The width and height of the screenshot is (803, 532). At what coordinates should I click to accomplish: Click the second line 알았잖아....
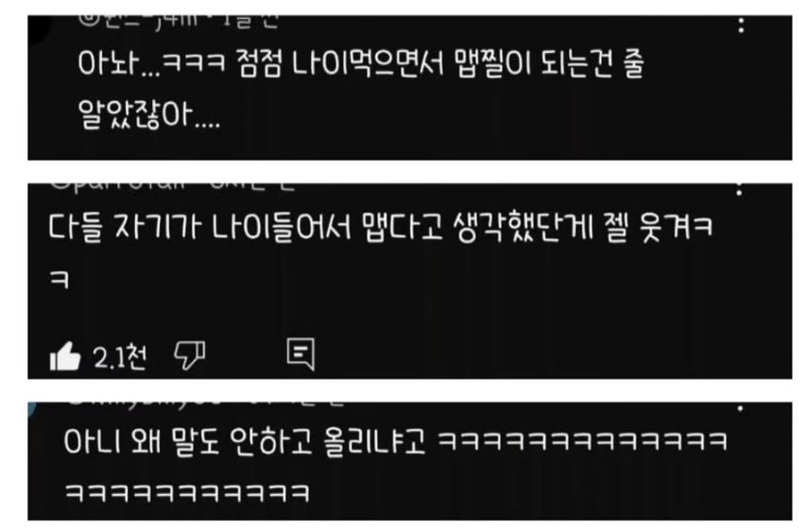(x=149, y=113)
